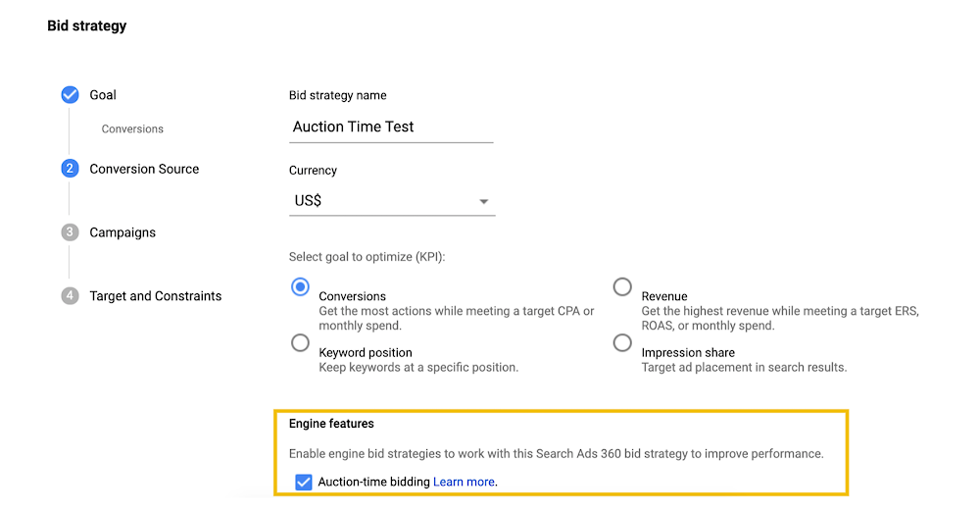
Task: Click the US$ currency combo box
Action: pos(392,201)
